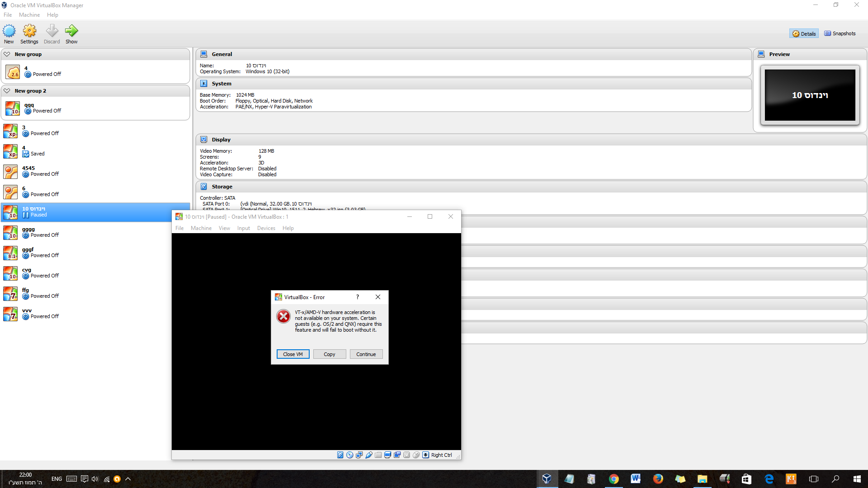This screenshot has width=868, height=488.
Task: Click the Close VM button
Action: click(293, 354)
